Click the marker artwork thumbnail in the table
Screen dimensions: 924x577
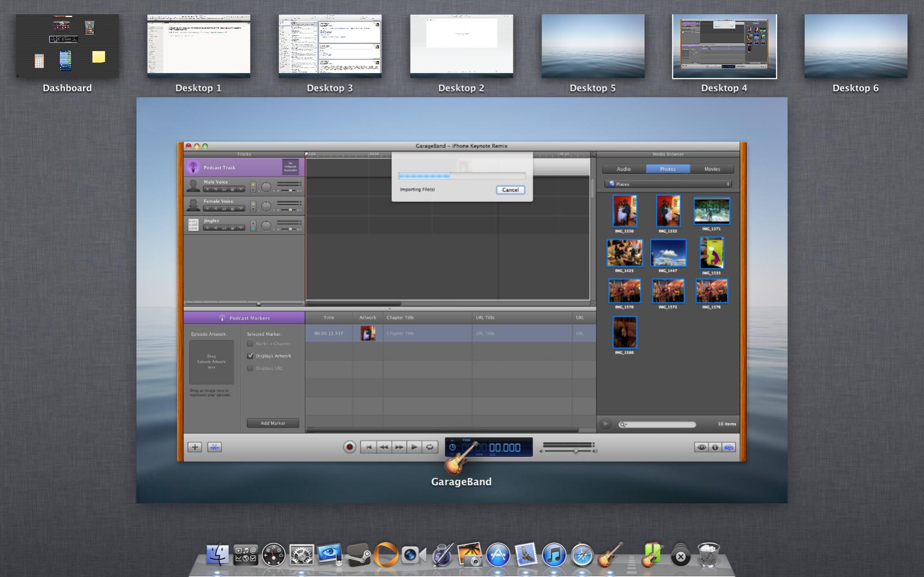pyautogui.click(x=368, y=333)
